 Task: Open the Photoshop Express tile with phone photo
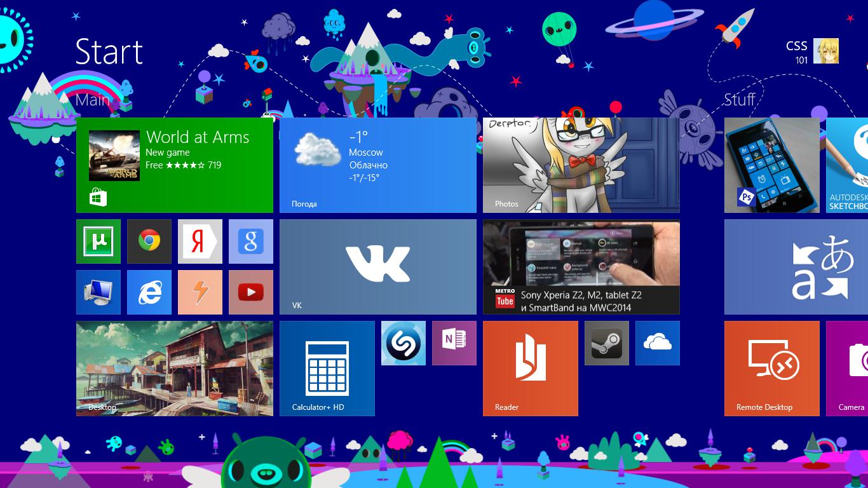tap(772, 165)
